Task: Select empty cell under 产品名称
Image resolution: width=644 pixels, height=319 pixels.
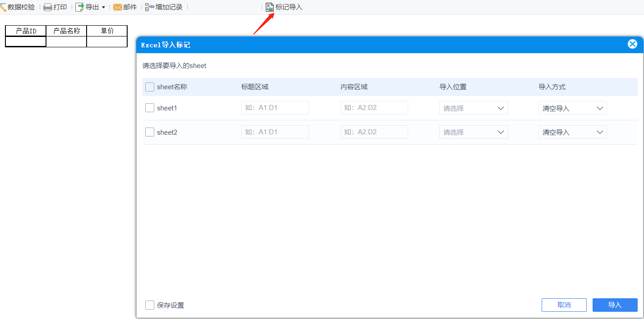Action: click(66, 41)
